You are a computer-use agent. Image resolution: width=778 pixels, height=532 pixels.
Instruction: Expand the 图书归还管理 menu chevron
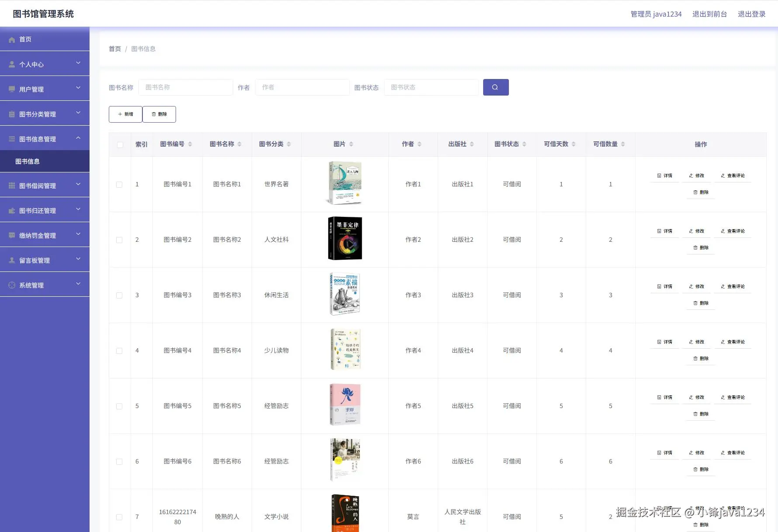[78, 209]
